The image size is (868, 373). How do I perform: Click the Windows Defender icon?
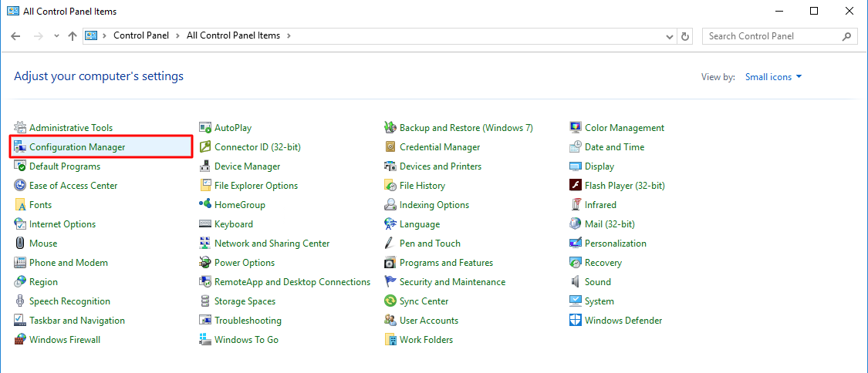[x=576, y=321]
